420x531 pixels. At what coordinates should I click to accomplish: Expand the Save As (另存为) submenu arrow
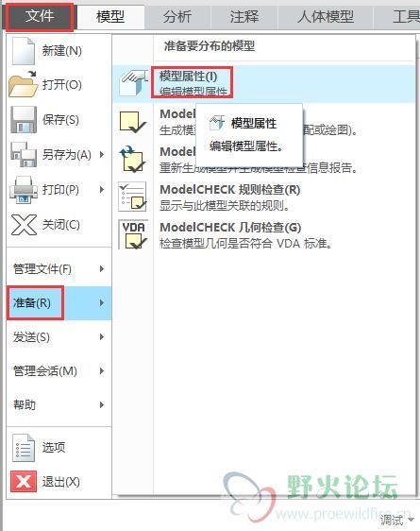102,154
